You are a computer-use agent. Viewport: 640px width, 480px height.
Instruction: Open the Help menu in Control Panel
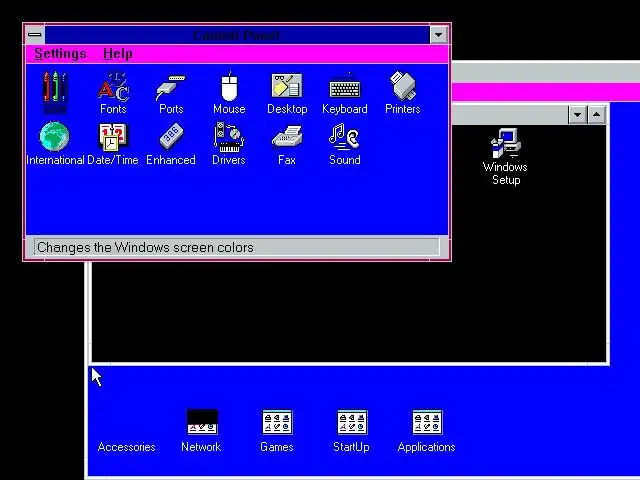(x=118, y=53)
